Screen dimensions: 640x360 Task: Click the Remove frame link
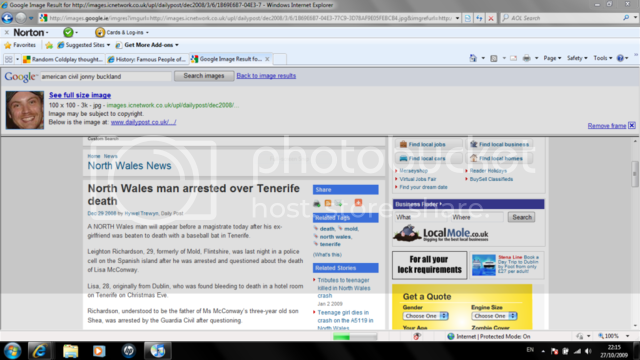pos(607,126)
